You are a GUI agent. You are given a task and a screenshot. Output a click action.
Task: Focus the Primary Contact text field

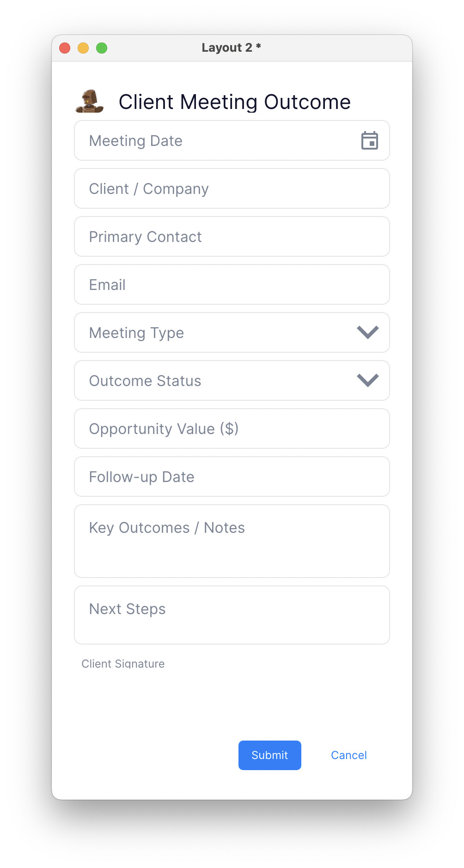coord(232,237)
